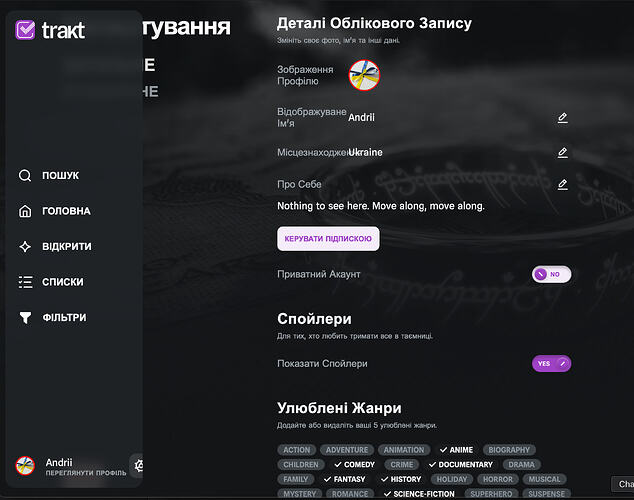Click the discover sparkle icon

pos(25,247)
